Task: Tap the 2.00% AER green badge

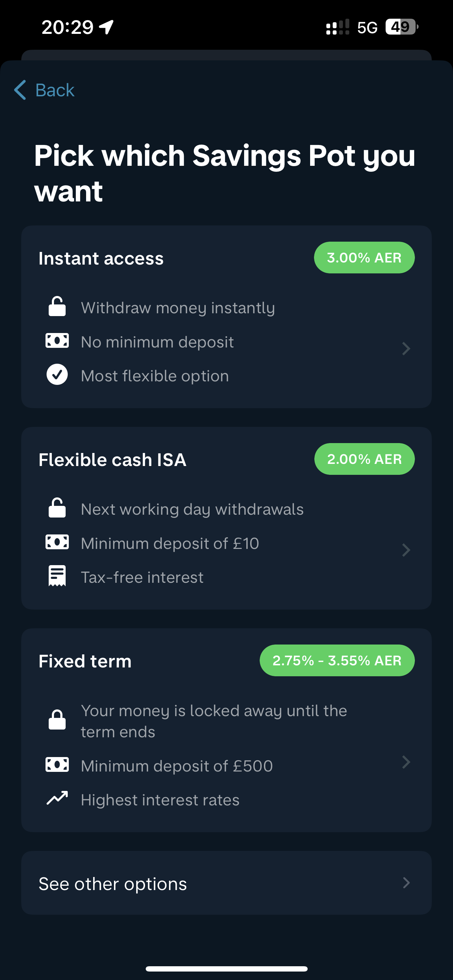Action: [x=364, y=459]
